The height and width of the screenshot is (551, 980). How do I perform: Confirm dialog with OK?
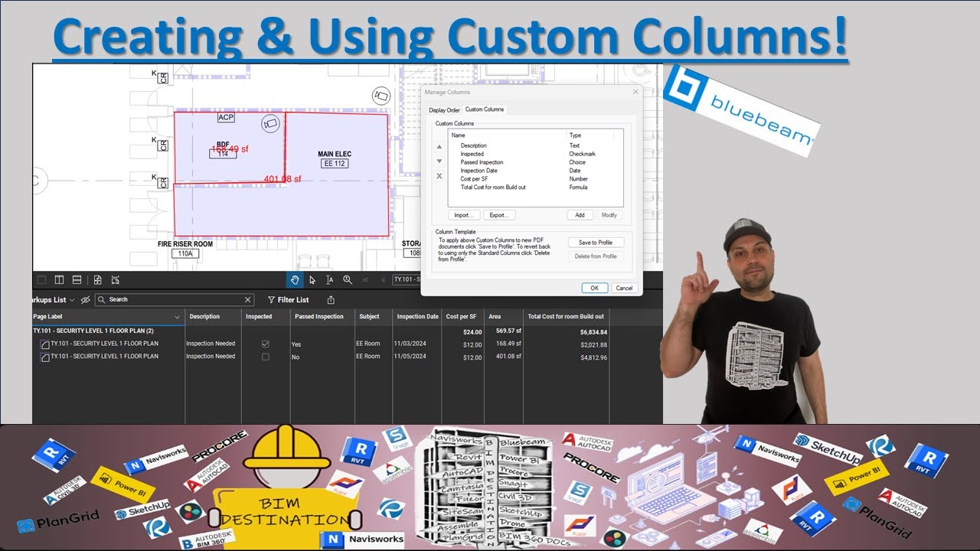(x=595, y=288)
